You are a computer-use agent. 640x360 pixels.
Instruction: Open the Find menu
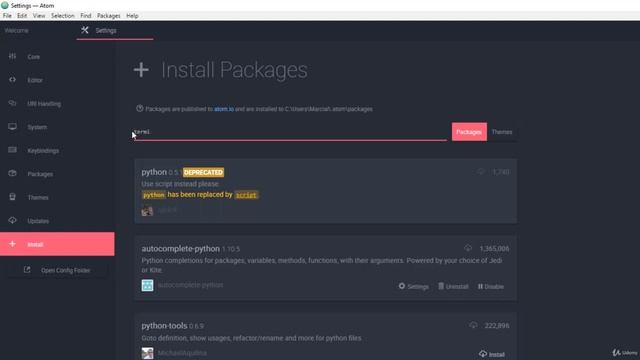click(86, 16)
